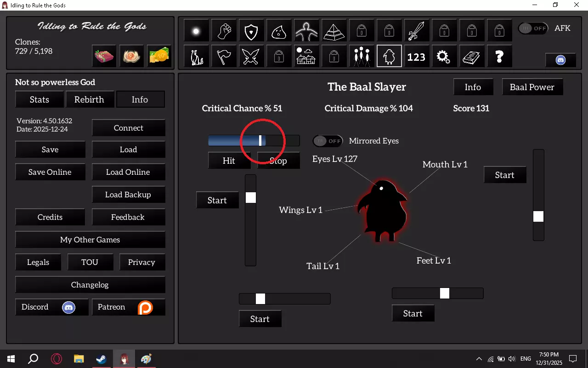Click the book icon
Viewport: 588px width, 368px height.
472,57
